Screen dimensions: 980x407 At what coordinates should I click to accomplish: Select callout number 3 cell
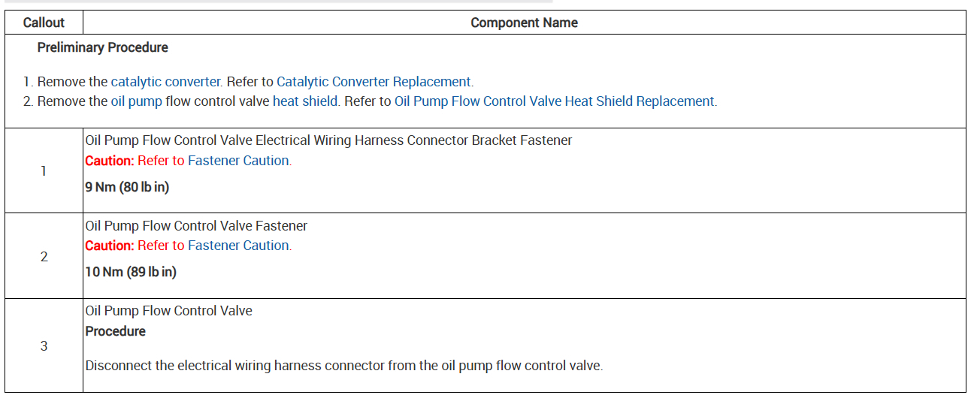coord(44,346)
